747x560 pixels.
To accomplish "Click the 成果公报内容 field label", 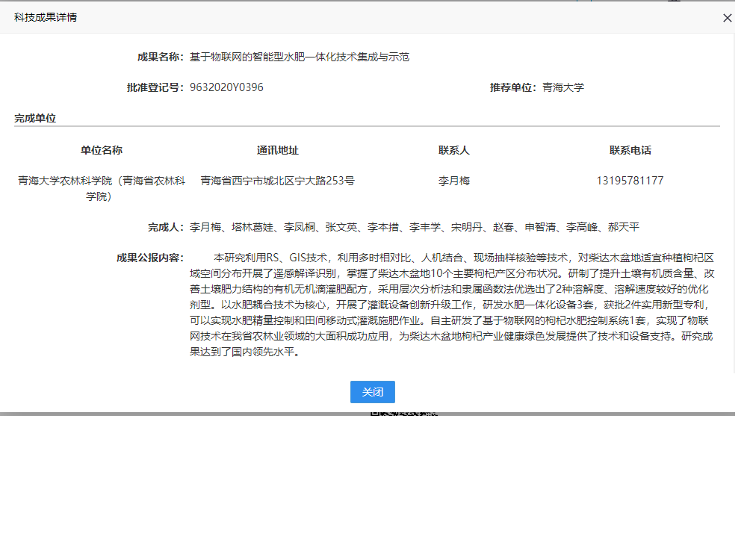I will (149, 258).
